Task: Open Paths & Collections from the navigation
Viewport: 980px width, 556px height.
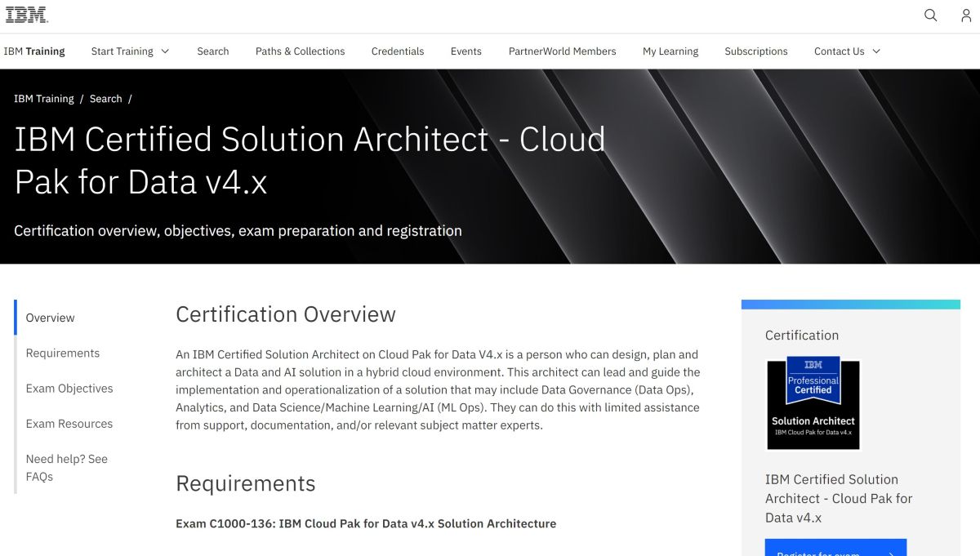Action: [x=300, y=51]
